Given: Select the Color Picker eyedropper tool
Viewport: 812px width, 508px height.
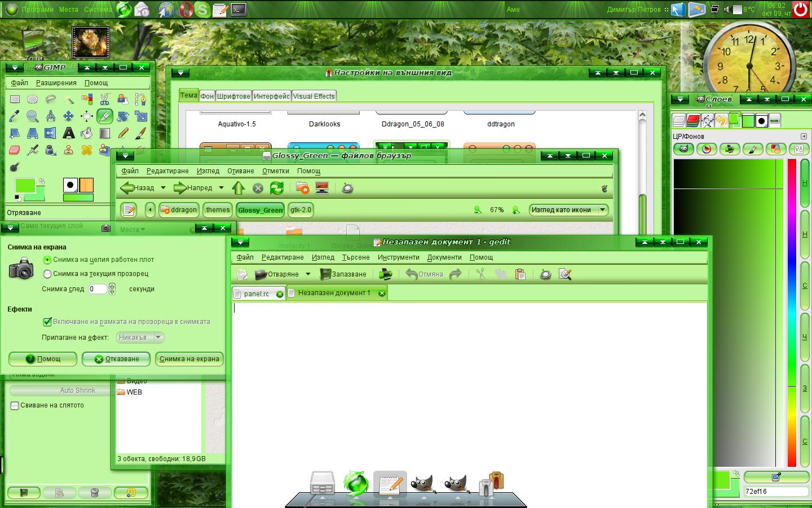Looking at the screenshot, I should tap(15, 116).
